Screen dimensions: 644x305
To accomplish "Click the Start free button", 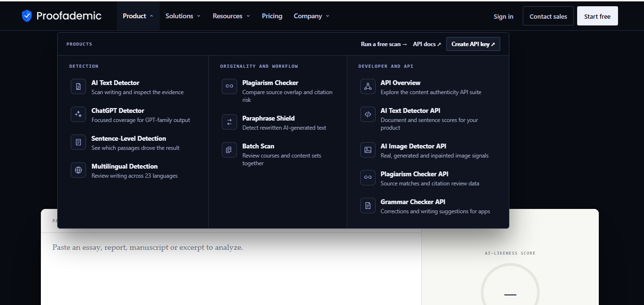I will (597, 16).
